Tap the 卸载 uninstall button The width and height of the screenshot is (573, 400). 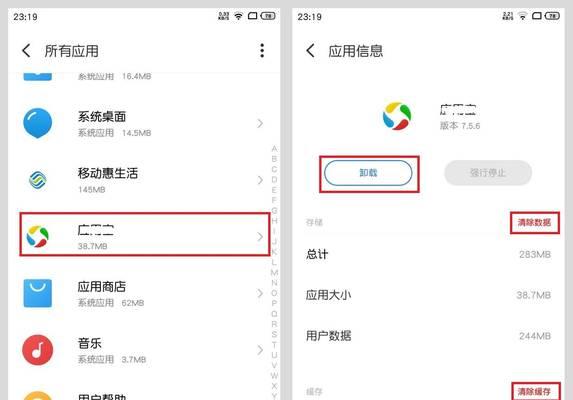368,173
